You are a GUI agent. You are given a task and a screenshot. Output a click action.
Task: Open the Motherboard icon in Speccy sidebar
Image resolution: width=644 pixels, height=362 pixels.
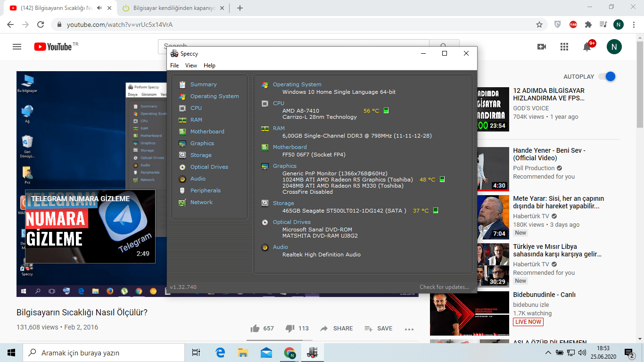click(x=182, y=132)
